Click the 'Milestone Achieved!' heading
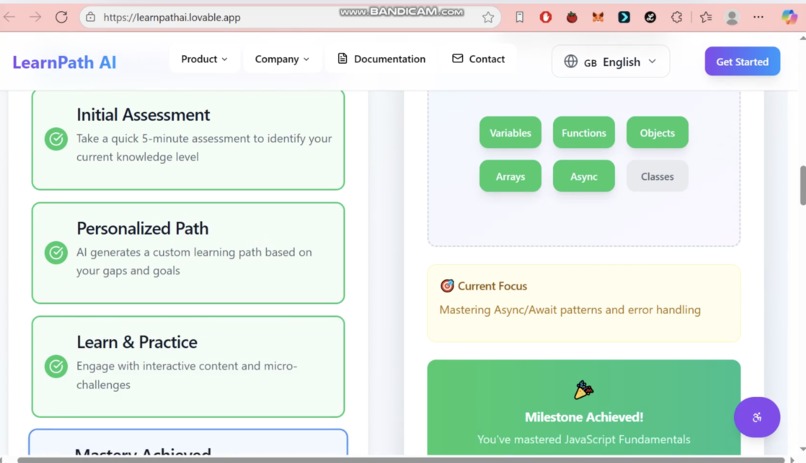 [583, 417]
